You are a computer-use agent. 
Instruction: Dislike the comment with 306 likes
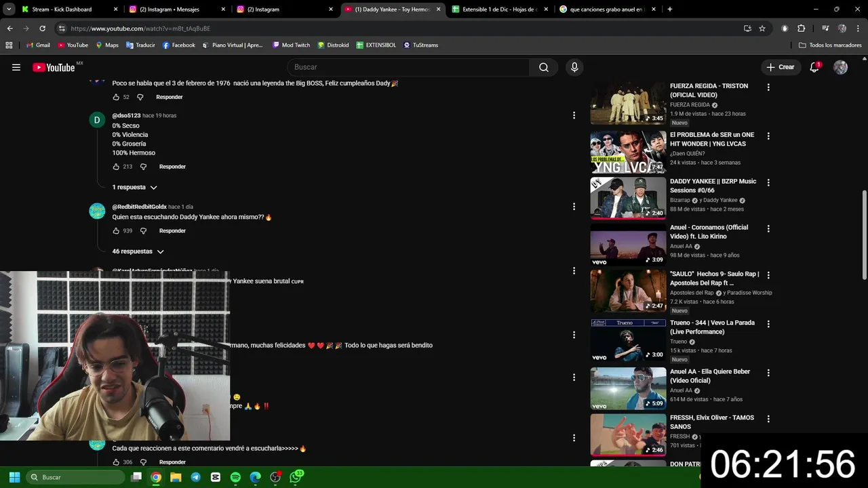(x=143, y=462)
